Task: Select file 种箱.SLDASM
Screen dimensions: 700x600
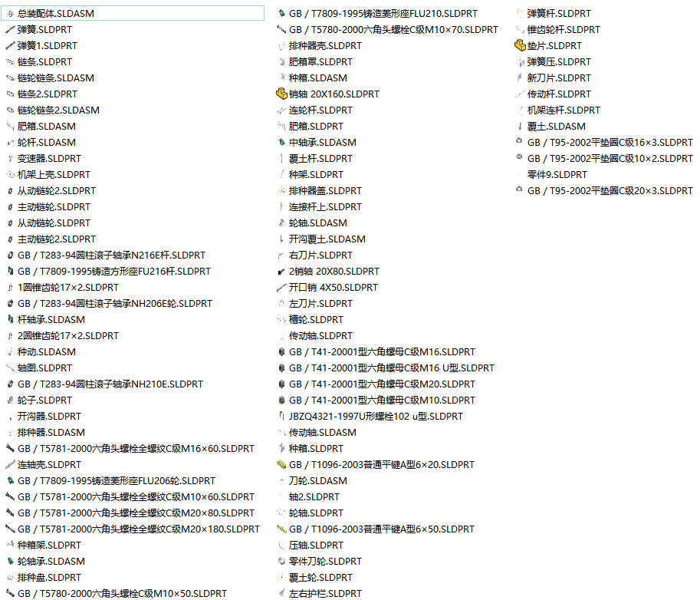Action: click(x=318, y=78)
